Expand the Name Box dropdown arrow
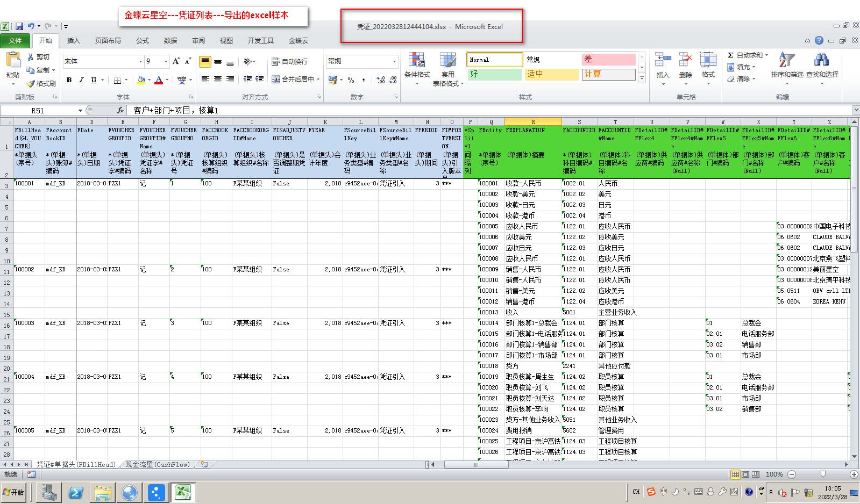Viewport: 860px width, 504px height. pyautogui.click(x=80, y=111)
